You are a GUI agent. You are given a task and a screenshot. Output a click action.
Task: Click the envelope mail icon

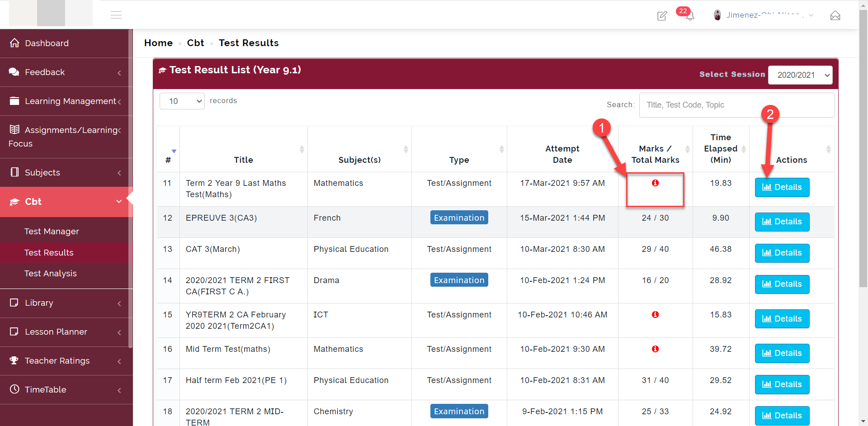pyautogui.click(x=835, y=16)
